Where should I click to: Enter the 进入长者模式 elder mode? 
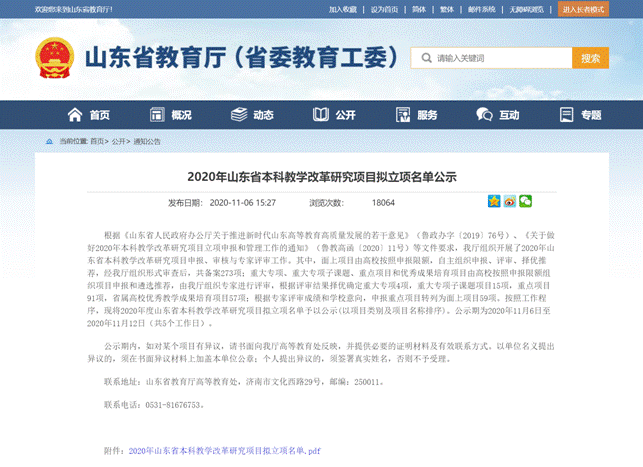pyautogui.click(x=583, y=9)
